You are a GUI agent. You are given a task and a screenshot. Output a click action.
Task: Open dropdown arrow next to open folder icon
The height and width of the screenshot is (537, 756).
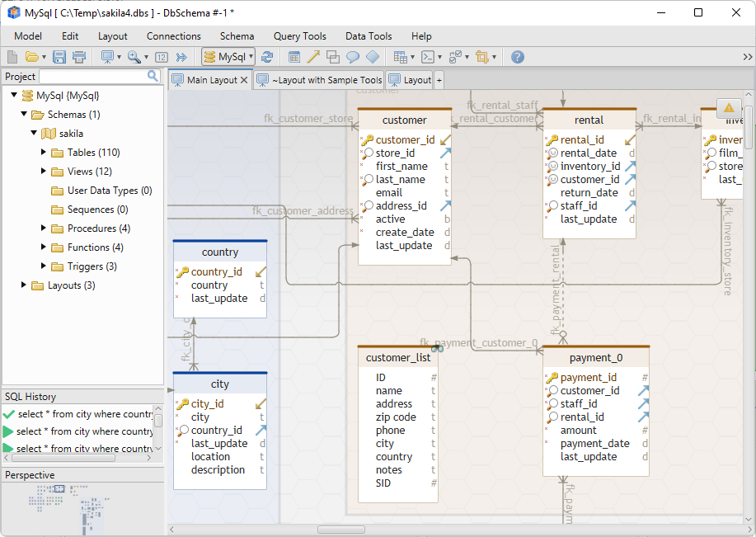point(44,58)
